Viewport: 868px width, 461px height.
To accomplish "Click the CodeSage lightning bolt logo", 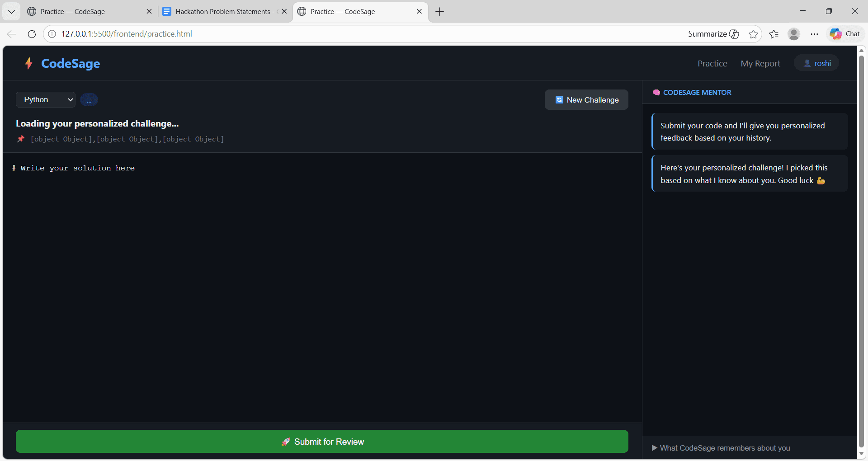I will [29, 63].
